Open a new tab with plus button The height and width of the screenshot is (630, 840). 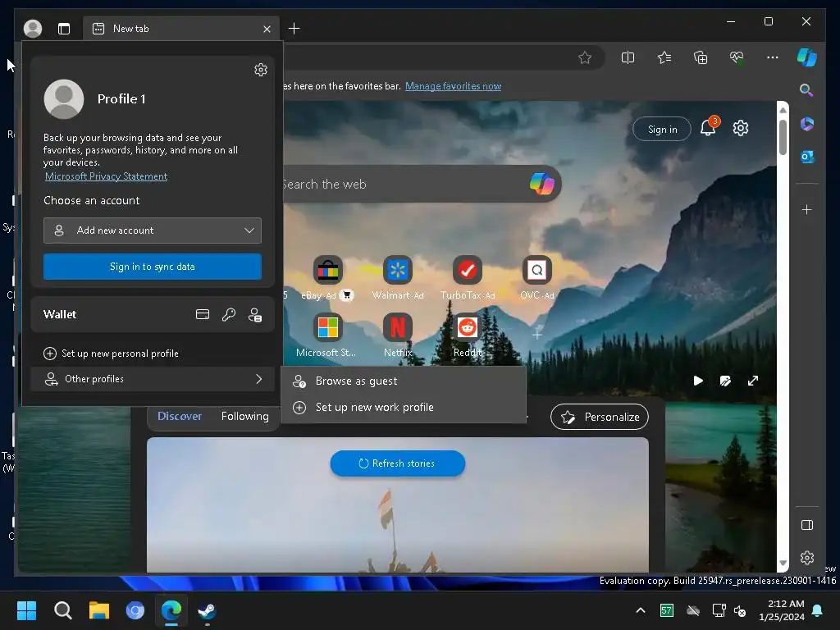(x=294, y=29)
